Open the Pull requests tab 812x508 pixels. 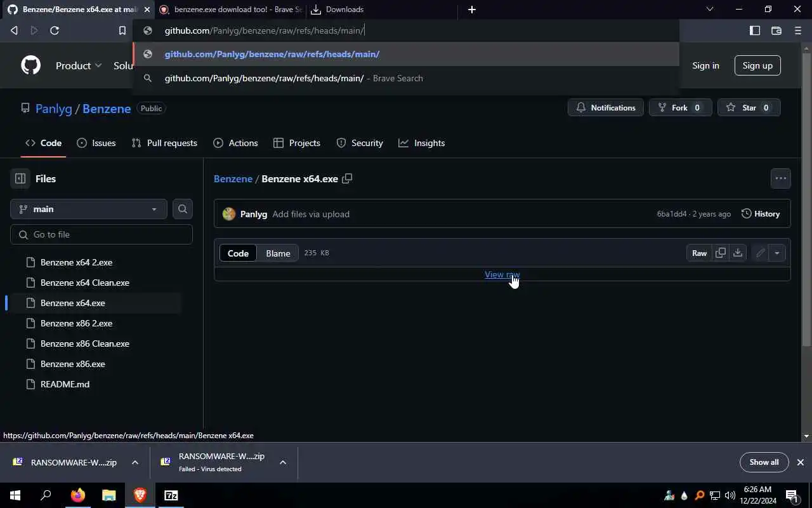tap(164, 143)
